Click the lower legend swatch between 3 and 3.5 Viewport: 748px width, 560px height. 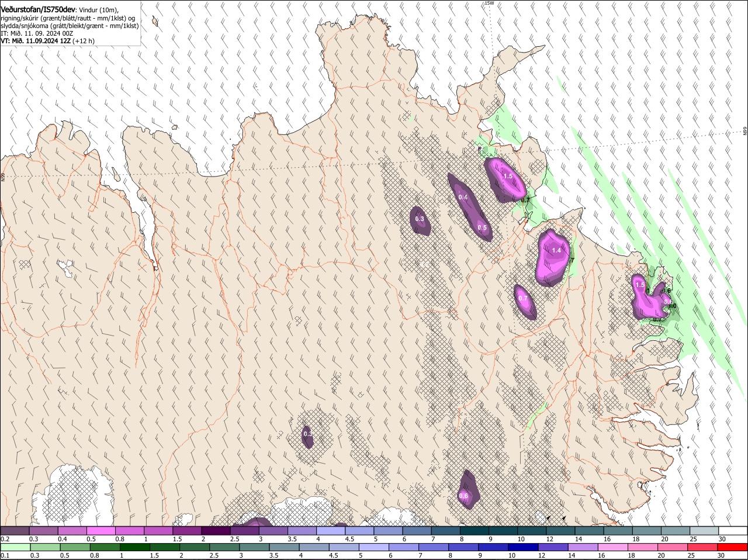pyautogui.click(x=254, y=547)
